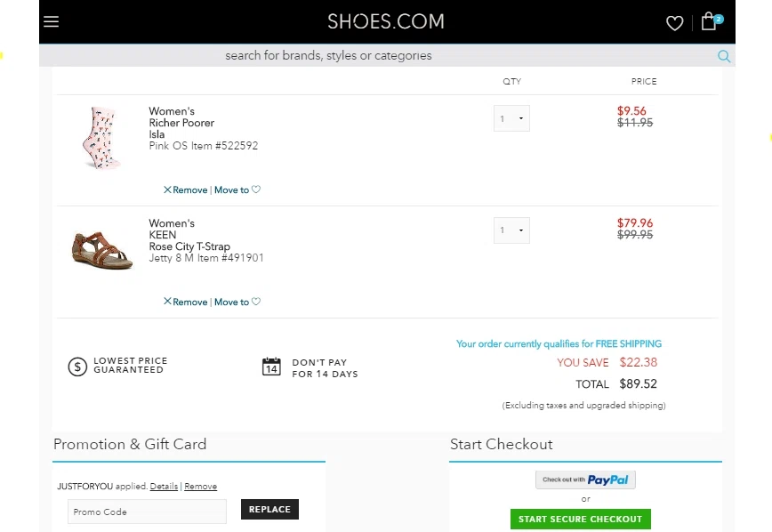The height and width of the screenshot is (532, 772).
Task: Click the pink sock product thumbnail
Action: [x=101, y=138]
